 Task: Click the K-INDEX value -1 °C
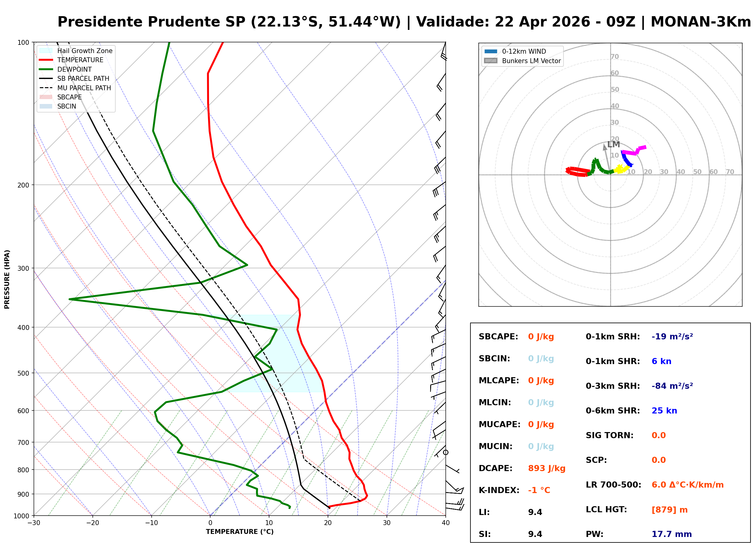click(x=539, y=490)
